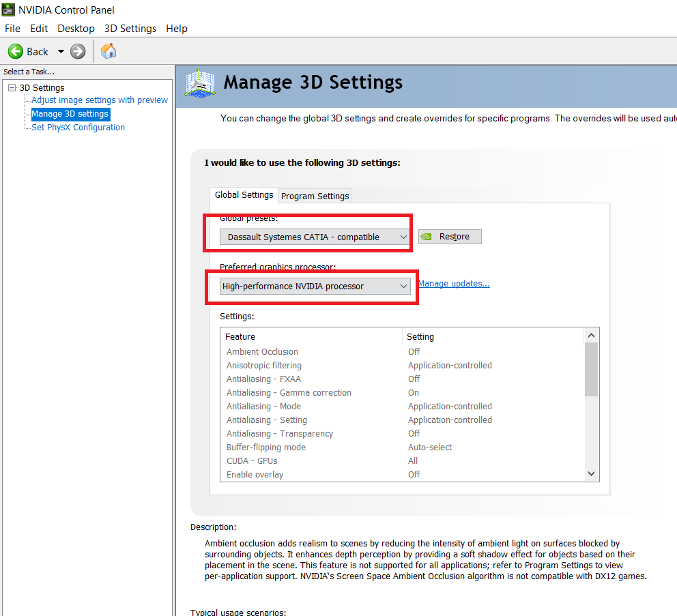Click the settings list scroll up arrow

coord(592,336)
